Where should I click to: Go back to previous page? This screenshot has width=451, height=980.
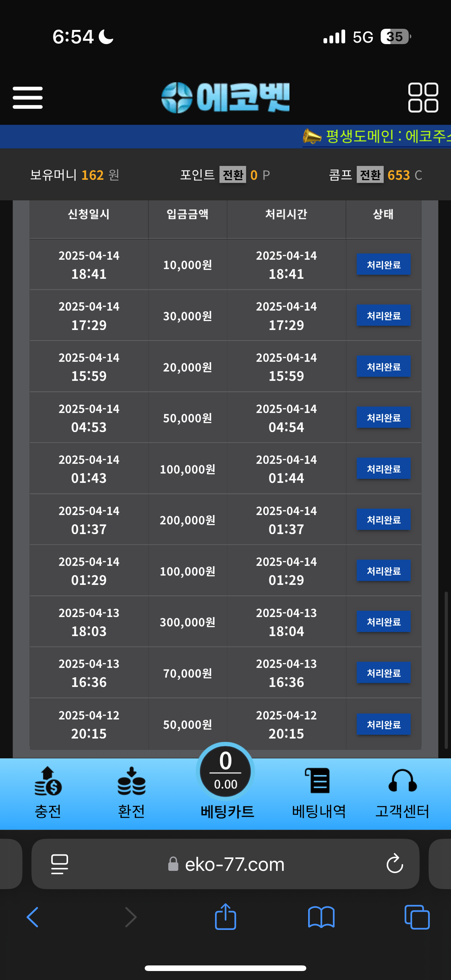(33, 917)
